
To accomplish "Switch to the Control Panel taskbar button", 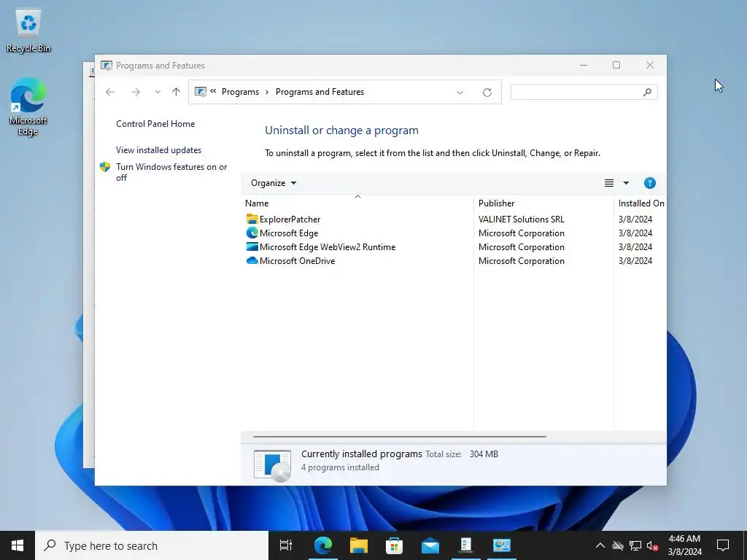I will point(502,545).
